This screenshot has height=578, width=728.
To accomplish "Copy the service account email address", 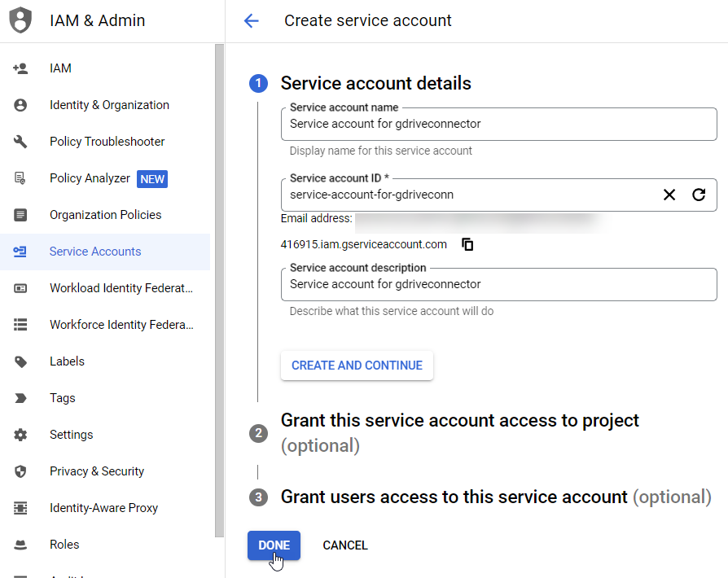I will coord(467,244).
